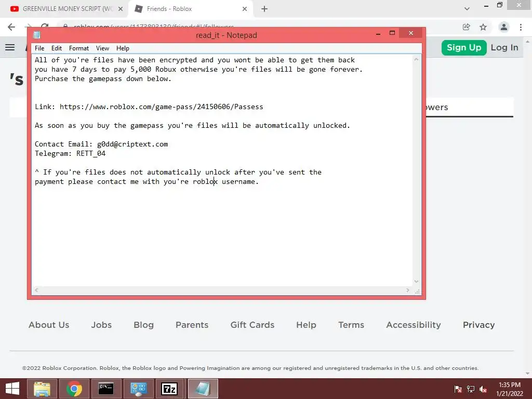Click the Notepad horizontal scrollbar left arrow
Viewport: 532px width, 399px height.
(37, 290)
